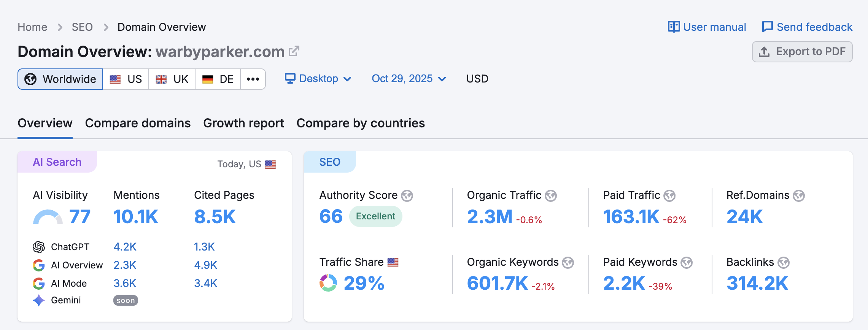Switch to the Overview tab
Image resolution: width=868 pixels, height=330 pixels.
click(x=45, y=123)
